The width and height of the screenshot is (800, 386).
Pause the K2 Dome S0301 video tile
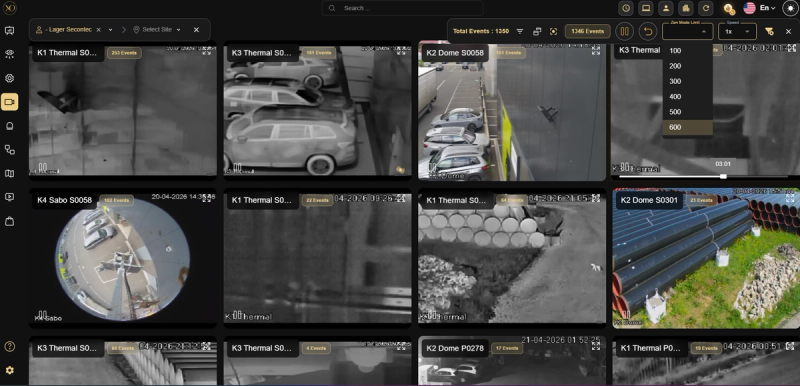click(x=627, y=315)
